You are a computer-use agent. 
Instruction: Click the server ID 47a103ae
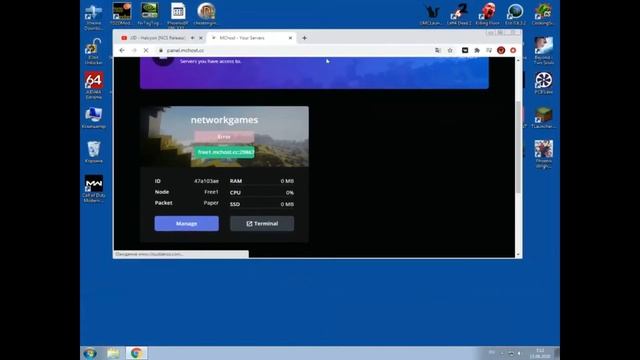[x=206, y=181]
